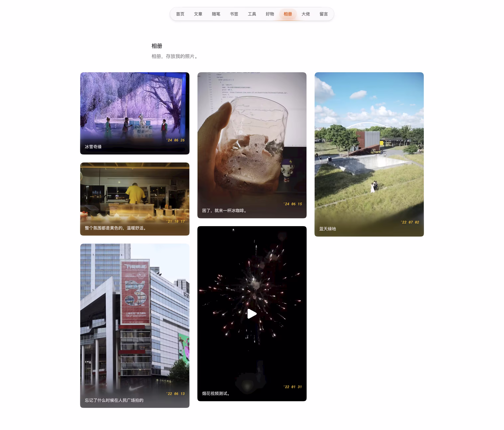Navigate to the 好物 tab
This screenshot has height=430, width=504.
coord(270,14)
